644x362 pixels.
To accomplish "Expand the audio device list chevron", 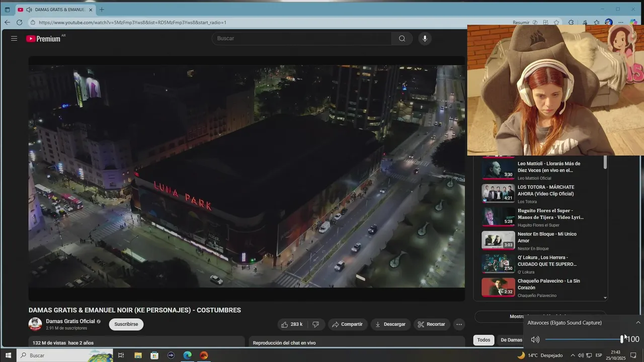I will tap(638, 323).
